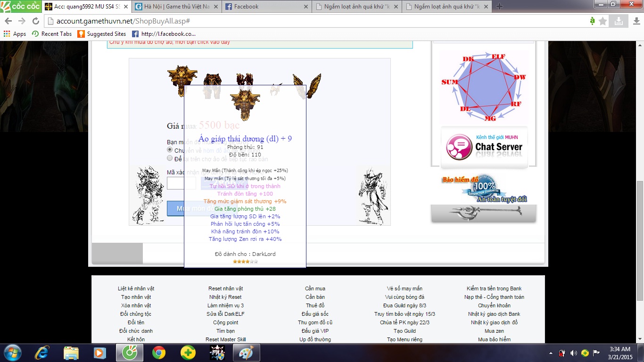The image size is (644, 362).
Task: Open the Mua zen link
Action: [494, 331]
